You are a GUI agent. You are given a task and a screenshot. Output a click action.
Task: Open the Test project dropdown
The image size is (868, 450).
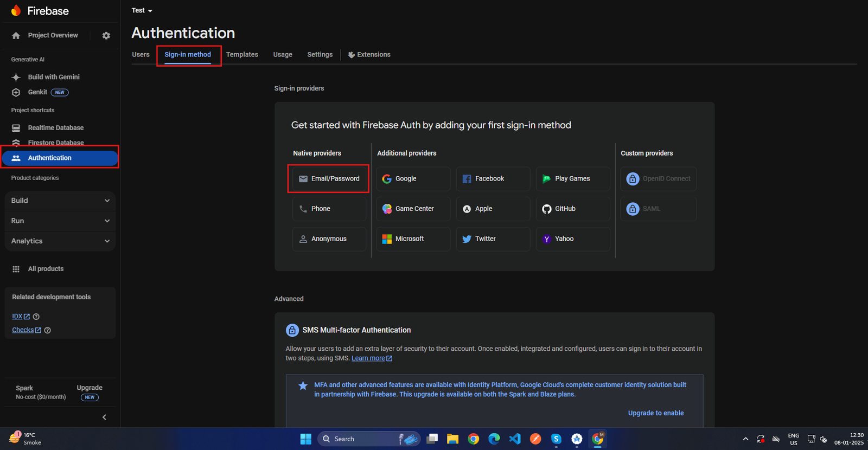pyautogui.click(x=142, y=10)
